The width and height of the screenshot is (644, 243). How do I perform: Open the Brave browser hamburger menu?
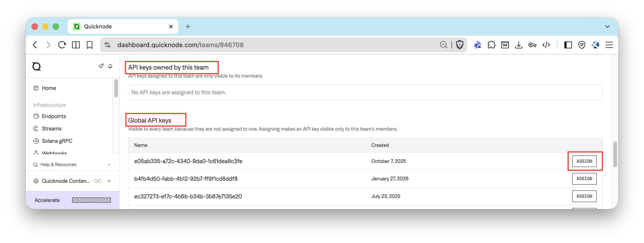[x=609, y=45]
